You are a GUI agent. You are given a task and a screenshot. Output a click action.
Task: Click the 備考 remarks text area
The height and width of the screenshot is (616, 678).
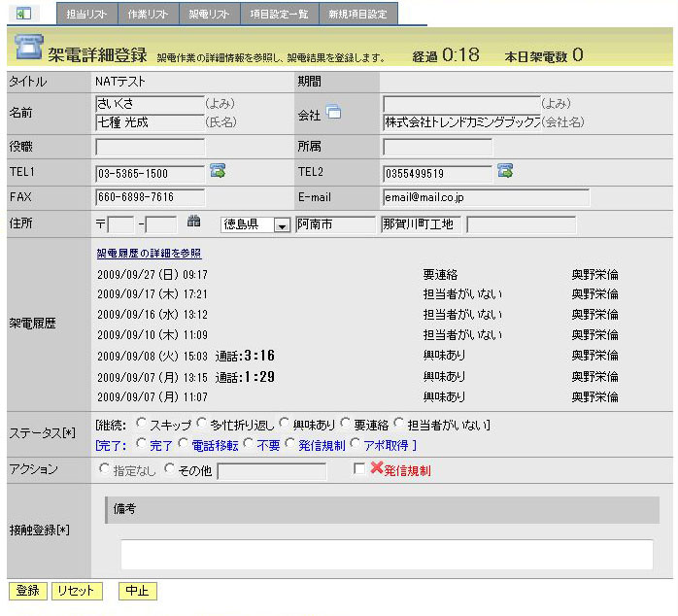pyautogui.click(x=387, y=554)
